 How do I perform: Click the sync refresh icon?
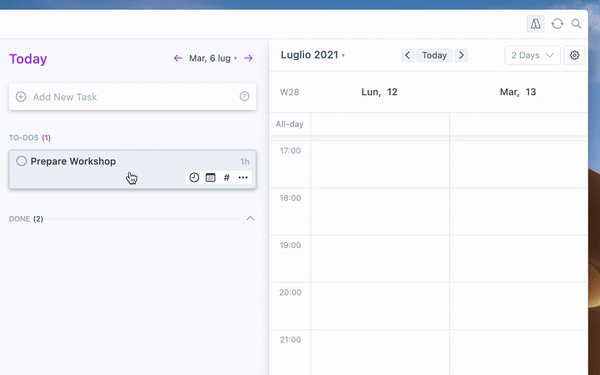pos(557,24)
